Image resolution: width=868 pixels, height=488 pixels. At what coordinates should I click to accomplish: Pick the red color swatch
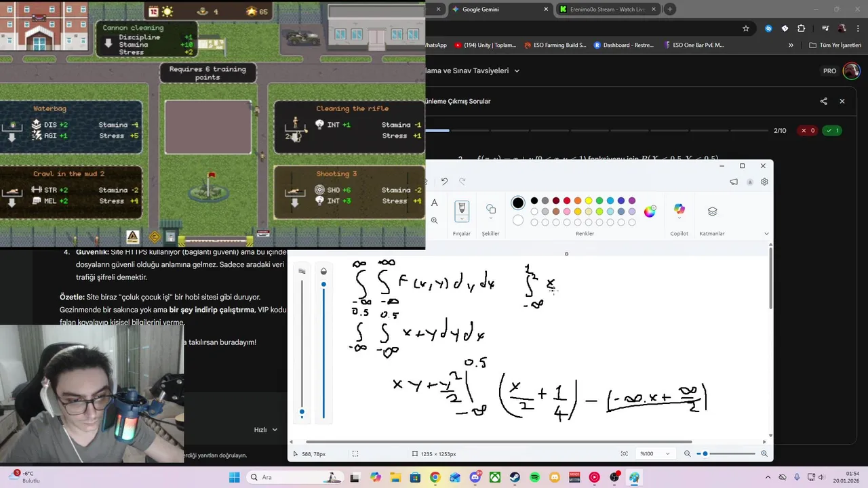(567, 201)
